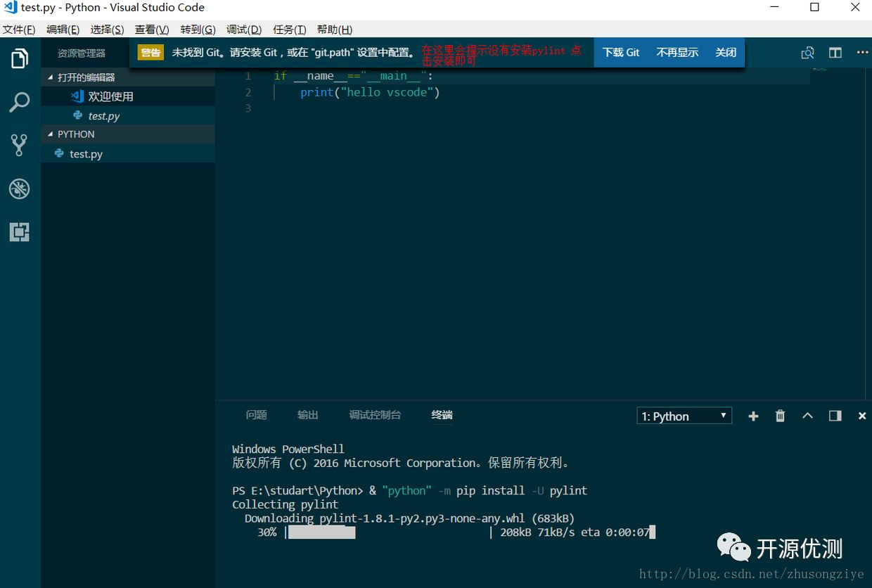Open the 文件(F) menu

[19, 30]
